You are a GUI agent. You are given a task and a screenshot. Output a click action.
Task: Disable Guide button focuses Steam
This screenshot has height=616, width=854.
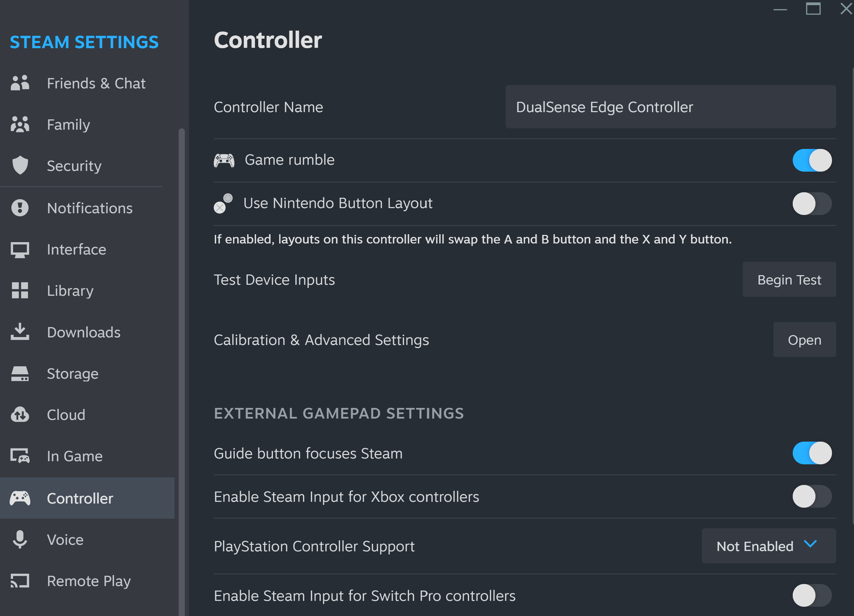pyautogui.click(x=812, y=453)
